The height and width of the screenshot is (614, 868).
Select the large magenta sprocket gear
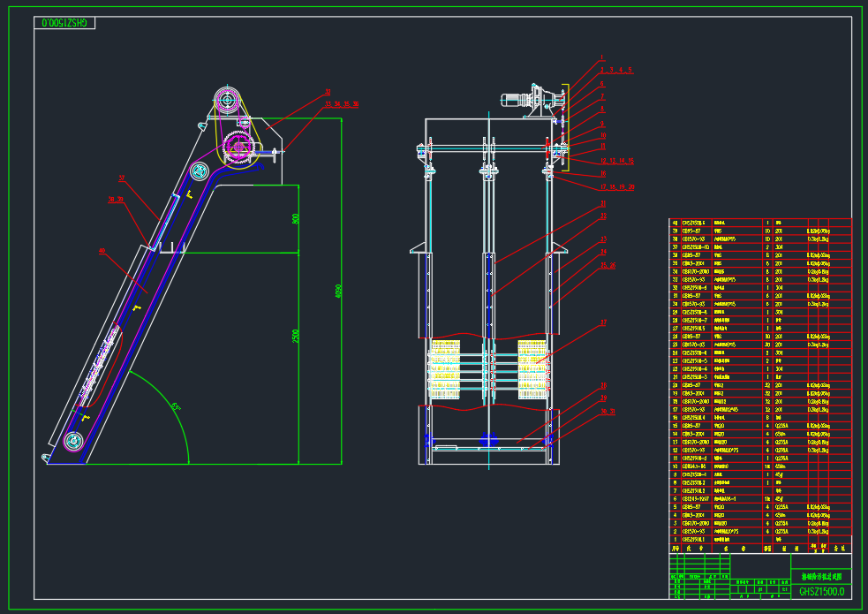(x=238, y=147)
